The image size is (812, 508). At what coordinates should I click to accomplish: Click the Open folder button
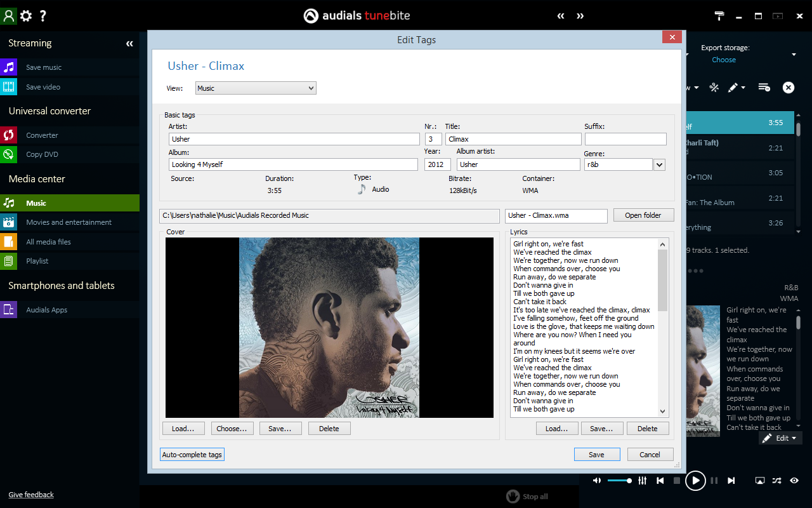(x=643, y=215)
